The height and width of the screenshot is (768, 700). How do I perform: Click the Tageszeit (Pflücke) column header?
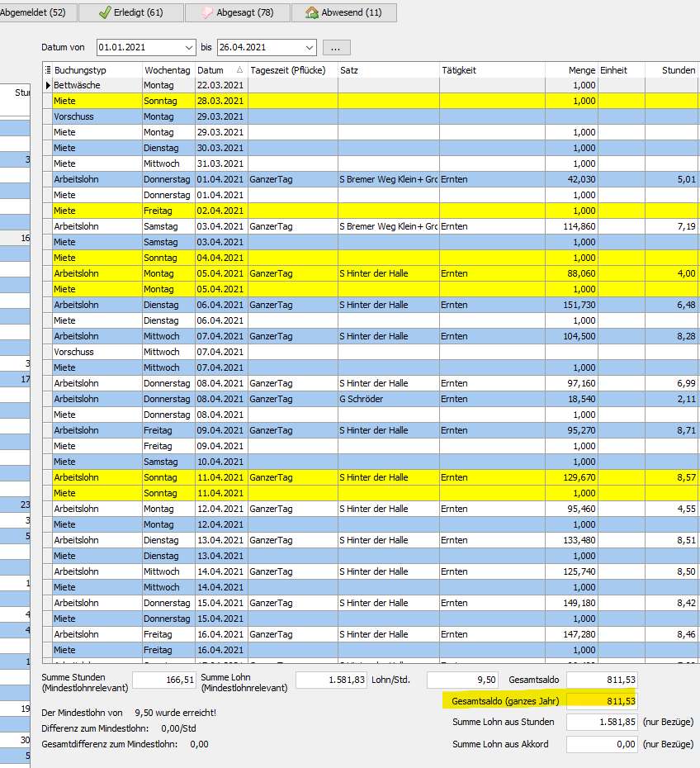(293, 70)
